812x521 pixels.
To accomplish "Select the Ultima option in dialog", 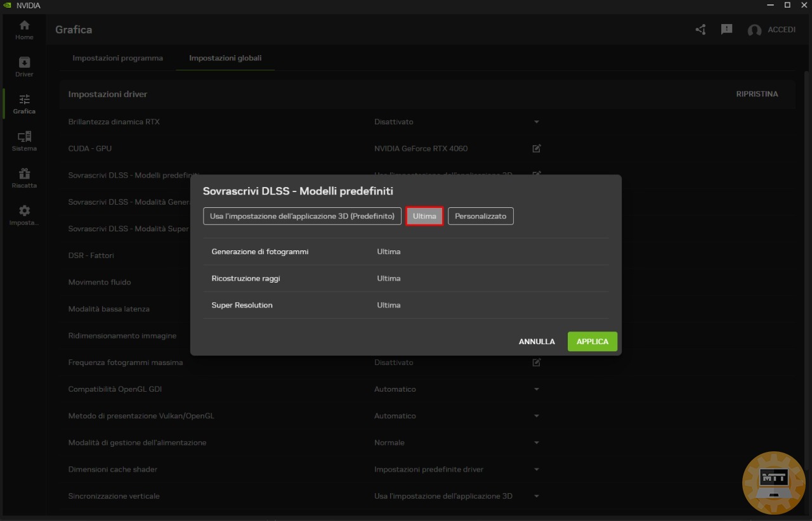I will click(424, 216).
